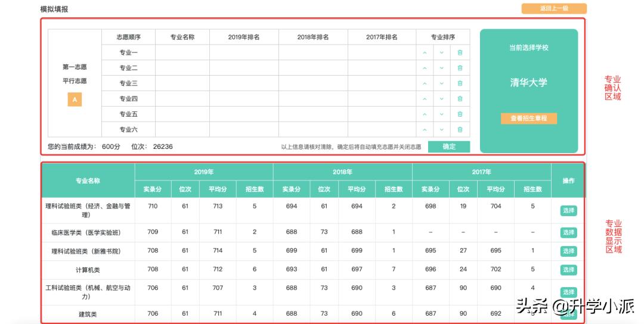Viewport: 644px width, 324px height.
Task: Click 理科试验班类（新雅书院） major name
Action: click(x=86, y=251)
